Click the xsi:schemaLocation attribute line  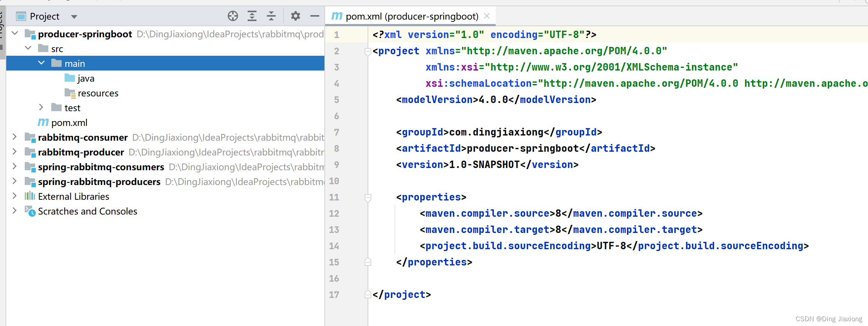click(x=647, y=83)
